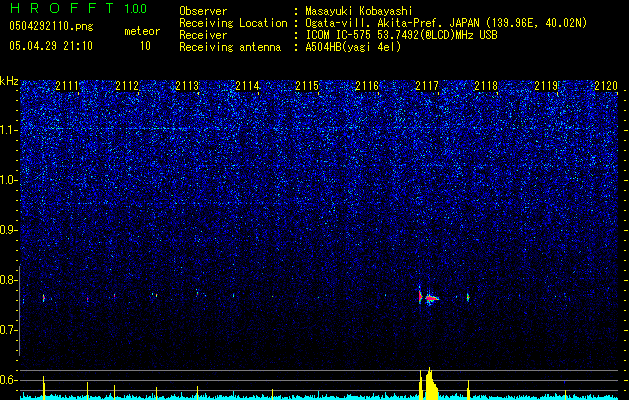Click time marker 2111

(67, 86)
